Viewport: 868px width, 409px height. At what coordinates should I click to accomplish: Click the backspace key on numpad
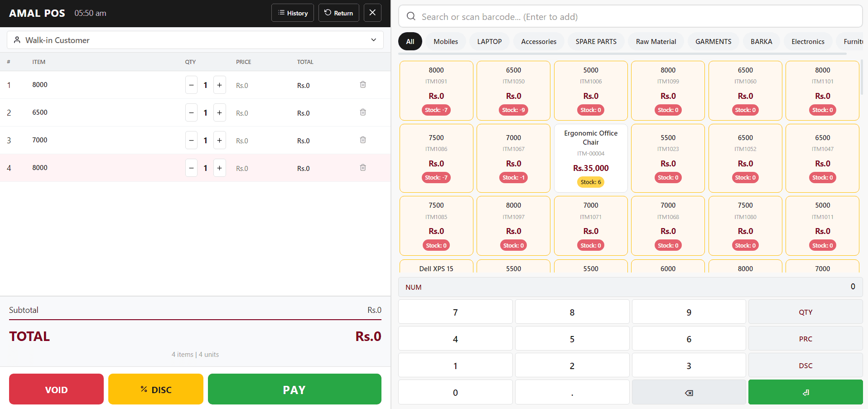[x=689, y=392]
